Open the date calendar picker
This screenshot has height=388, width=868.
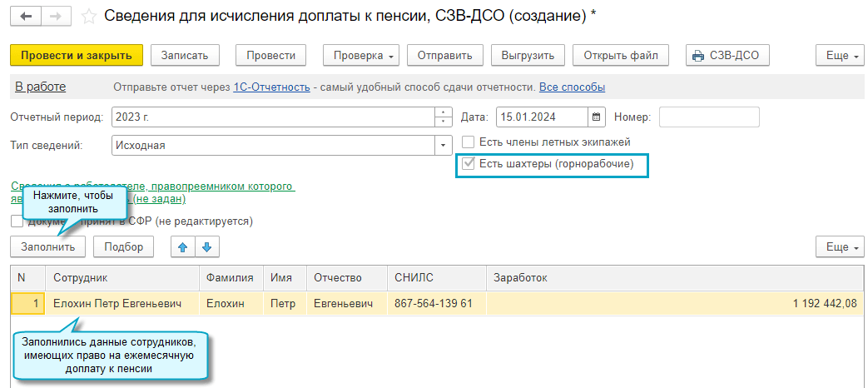(598, 117)
